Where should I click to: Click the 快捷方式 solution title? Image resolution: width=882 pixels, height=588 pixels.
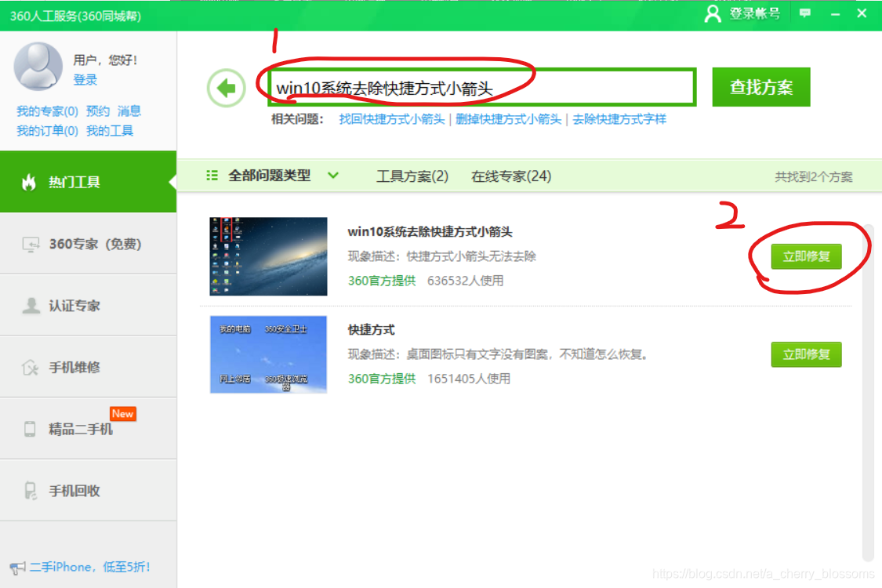[372, 330]
